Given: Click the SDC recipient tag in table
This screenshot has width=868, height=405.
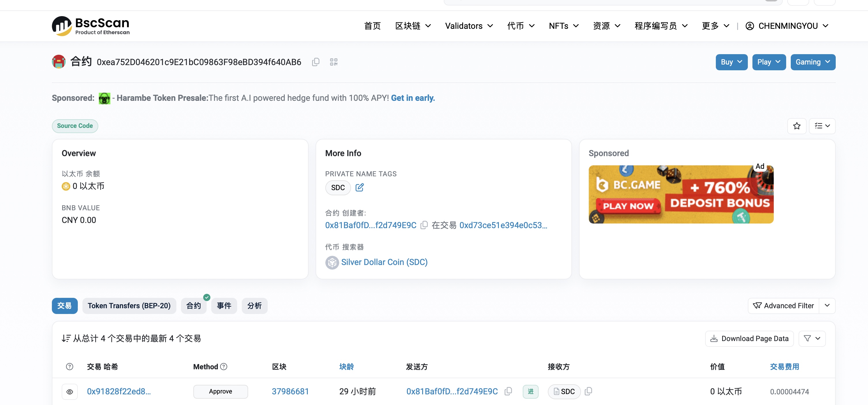Looking at the screenshot, I should pyautogui.click(x=564, y=391).
